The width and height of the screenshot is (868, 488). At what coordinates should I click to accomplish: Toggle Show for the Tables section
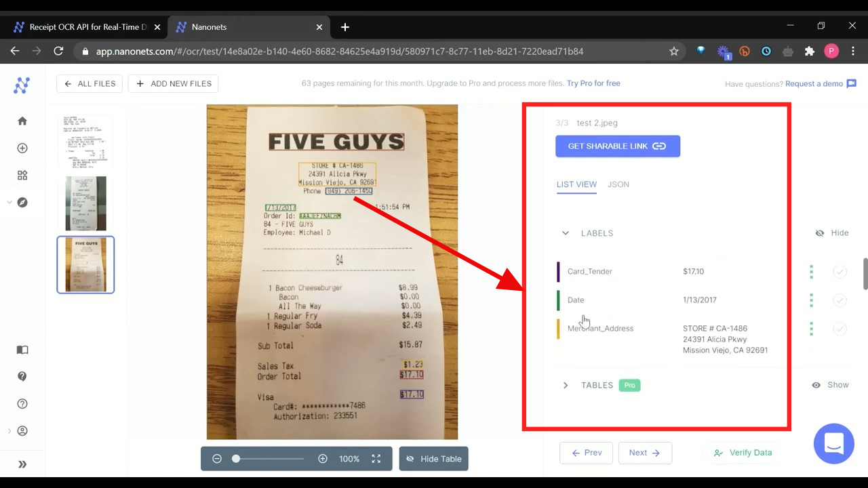[x=831, y=385]
